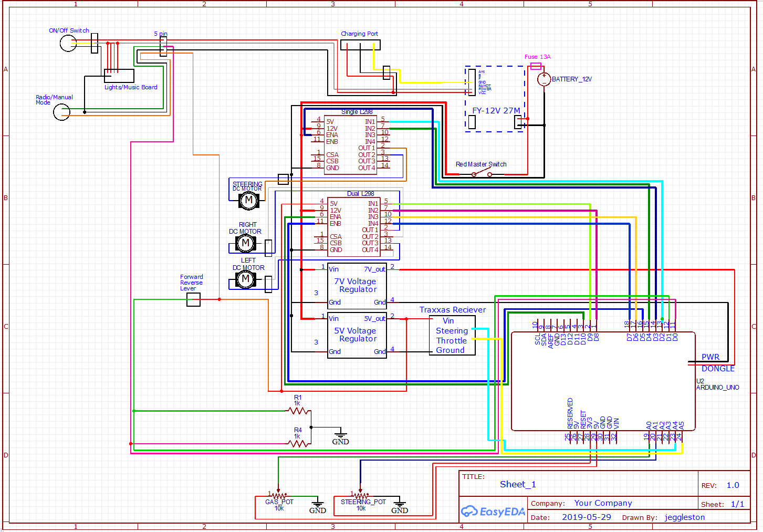Click the Single L298 driver chip
763x532 pixels.
click(x=351, y=145)
